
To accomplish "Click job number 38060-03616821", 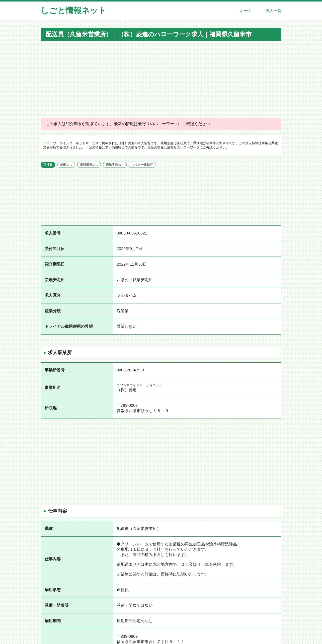I will pyautogui.click(x=132, y=233).
